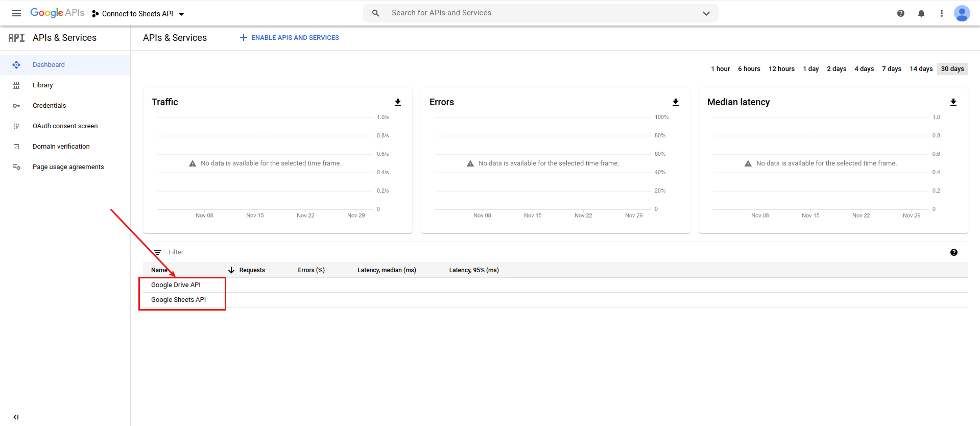Select the 30 days time range
Viewport: 980px width, 426px height.
pyautogui.click(x=952, y=69)
